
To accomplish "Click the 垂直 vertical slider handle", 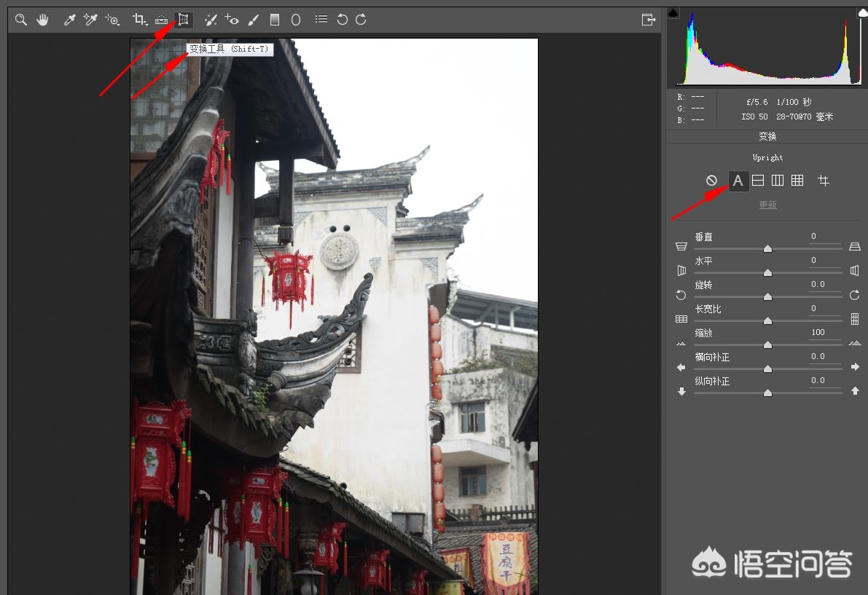I will point(767,249).
